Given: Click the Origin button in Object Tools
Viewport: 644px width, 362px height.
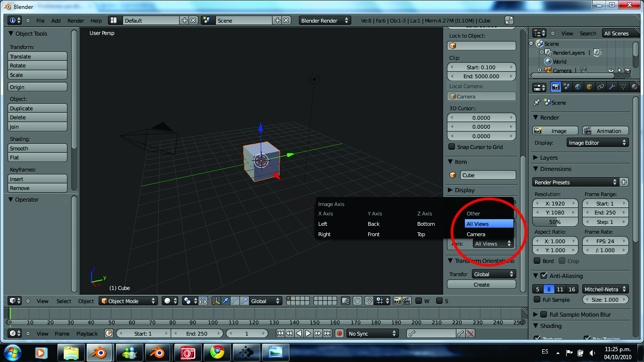Looking at the screenshot, I should 38,87.
